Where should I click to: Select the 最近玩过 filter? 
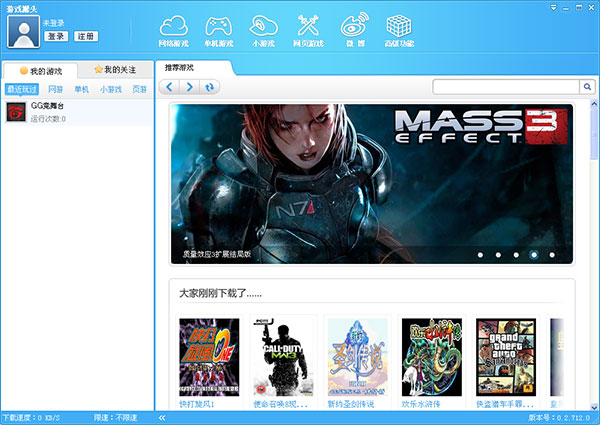[x=22, y=89]
